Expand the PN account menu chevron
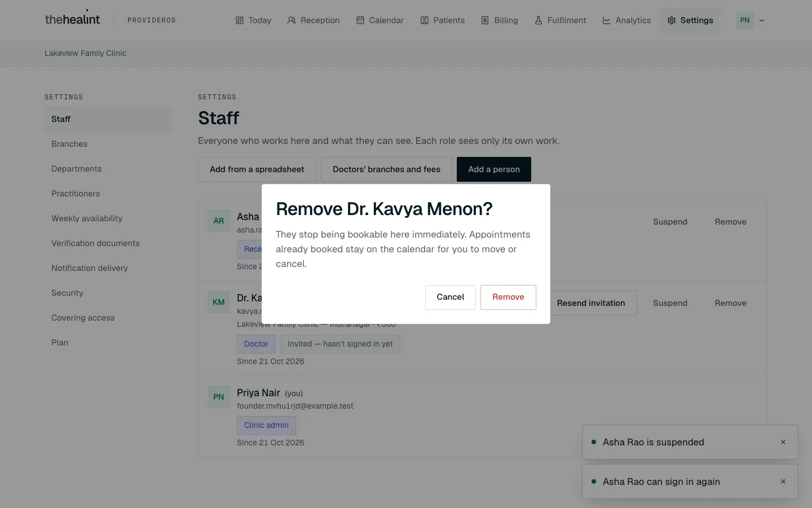This screenshot has height=508, width=812. [762, 20]
